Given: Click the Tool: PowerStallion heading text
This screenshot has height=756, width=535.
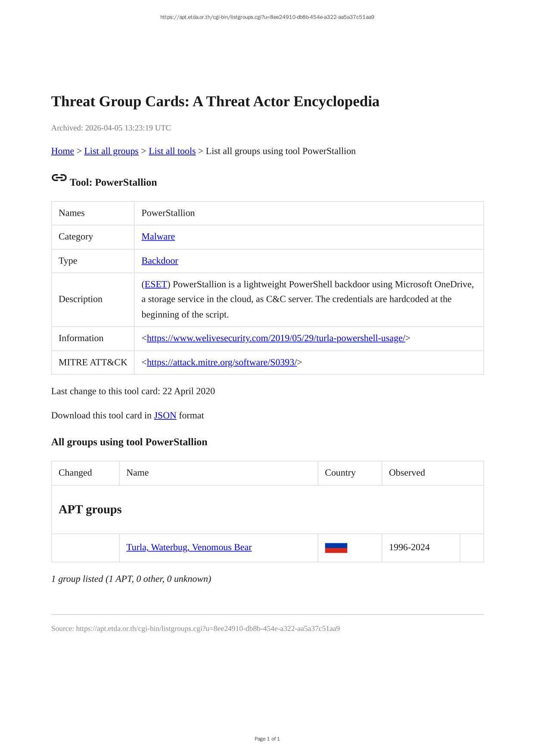Looking at the screenshot, I should pyautogui.click(x=113, y=183).
